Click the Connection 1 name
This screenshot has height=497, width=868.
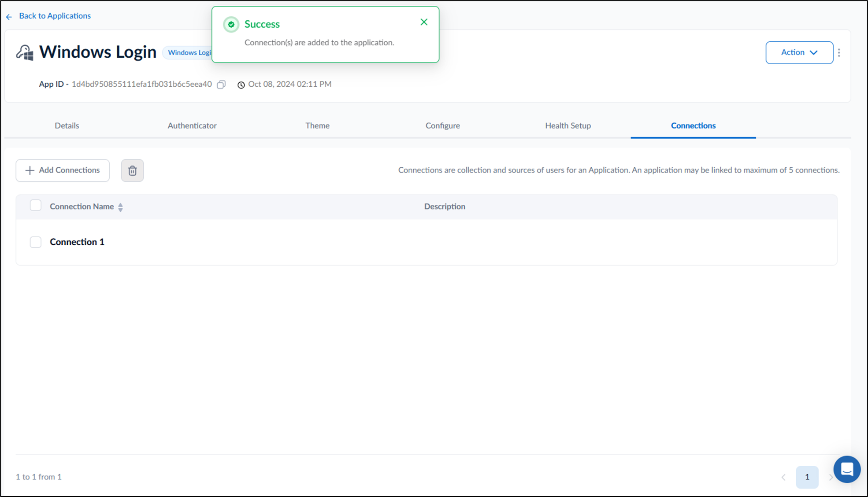pos(77,242)
